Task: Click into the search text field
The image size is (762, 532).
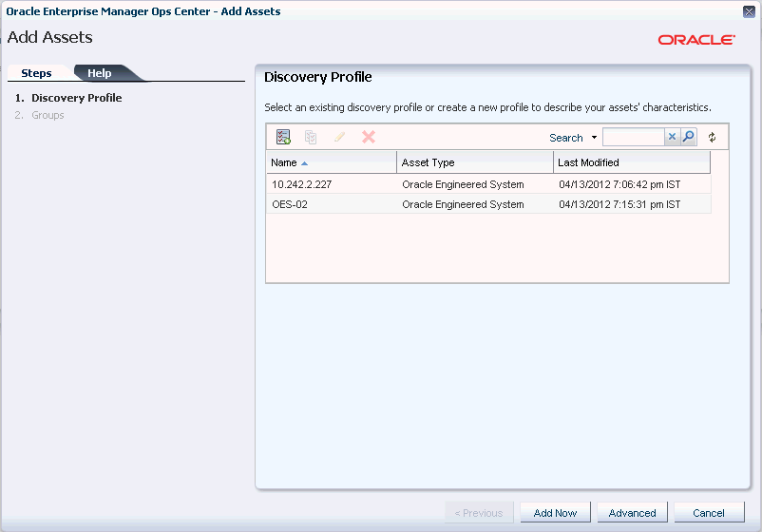Action: pyautogui.click(x=633, y=137)
